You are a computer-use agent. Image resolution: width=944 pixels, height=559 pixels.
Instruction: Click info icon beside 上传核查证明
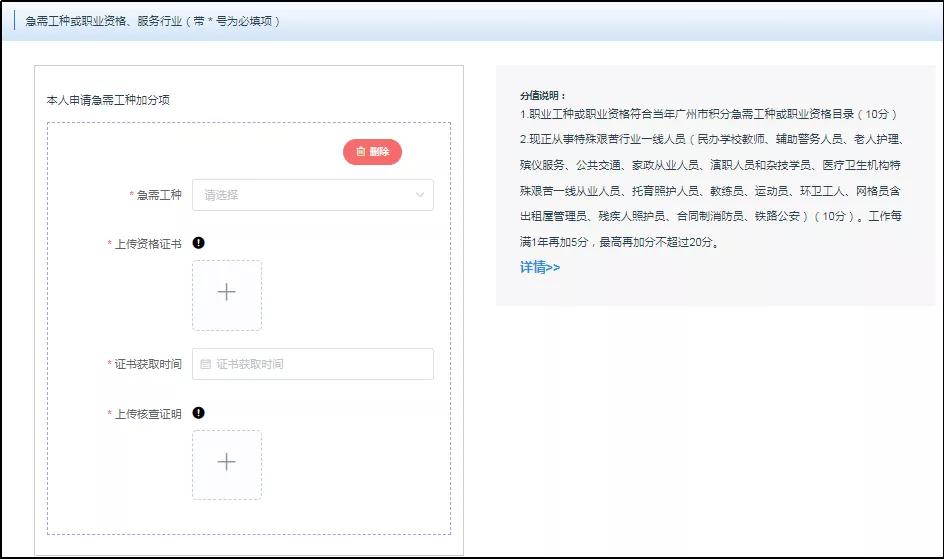tap(199, 413)
